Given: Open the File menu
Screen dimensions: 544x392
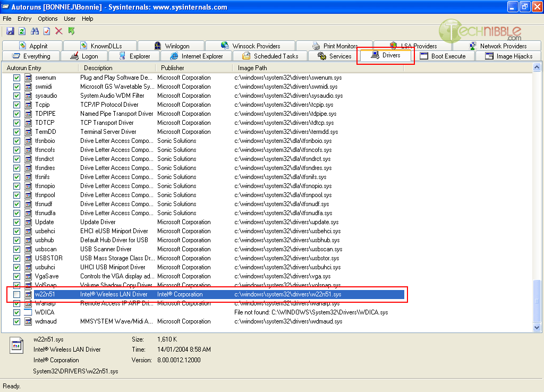Looking at the screenshot, I should tap(7, 19).
